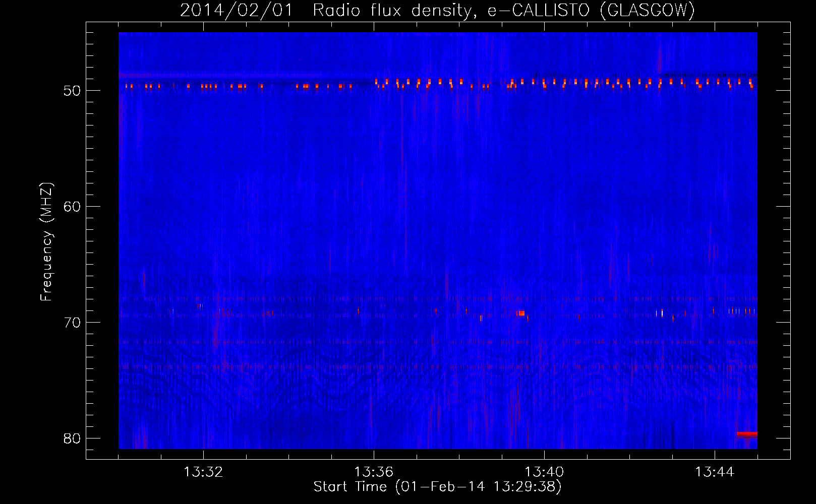Click the 50 frequency tick label

[x=72, y=91]
